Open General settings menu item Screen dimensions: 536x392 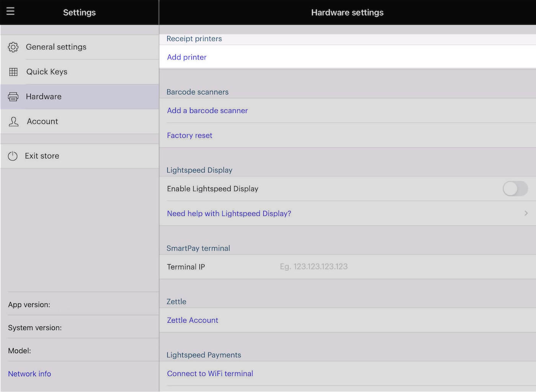tap(80, 47)
